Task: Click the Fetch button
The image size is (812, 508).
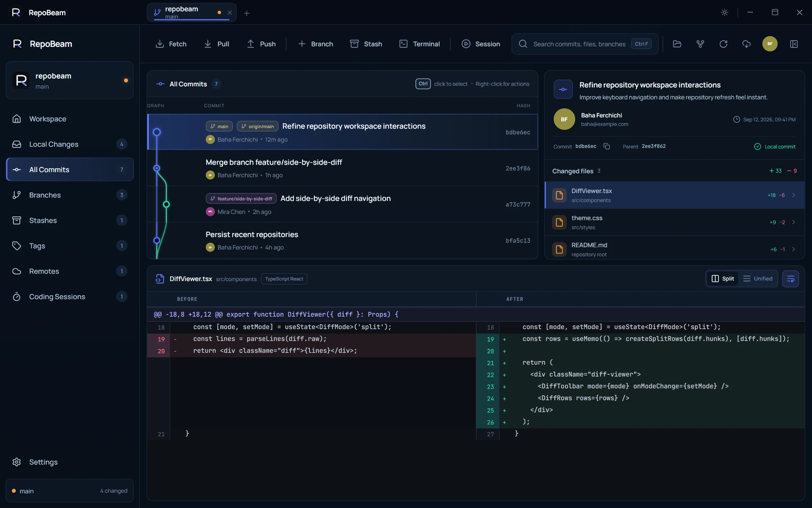Action: 171,44
